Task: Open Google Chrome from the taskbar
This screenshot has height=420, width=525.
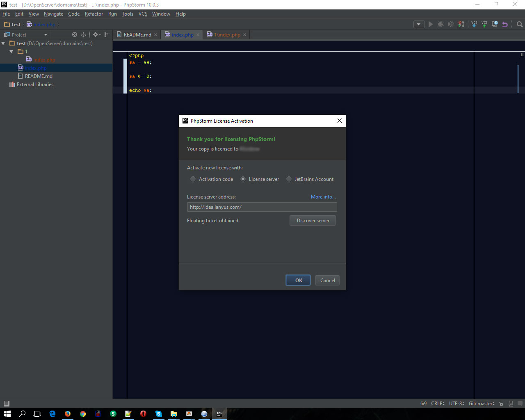Action: coord(83,414)
